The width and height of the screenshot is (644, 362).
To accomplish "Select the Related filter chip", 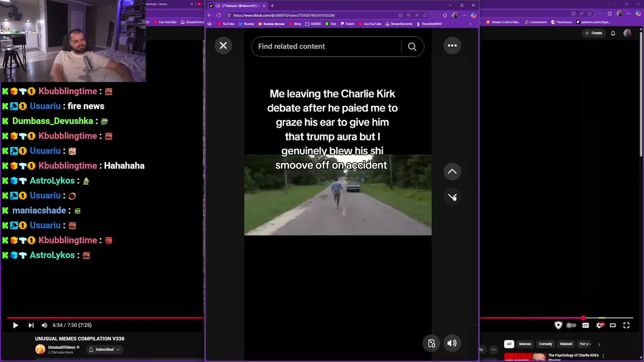I will pos(566,344).
